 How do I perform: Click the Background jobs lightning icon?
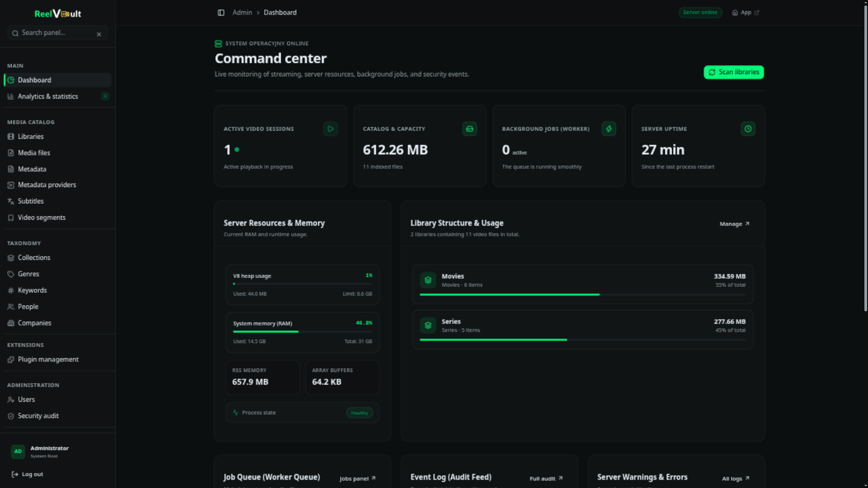(x=609, y=129)
